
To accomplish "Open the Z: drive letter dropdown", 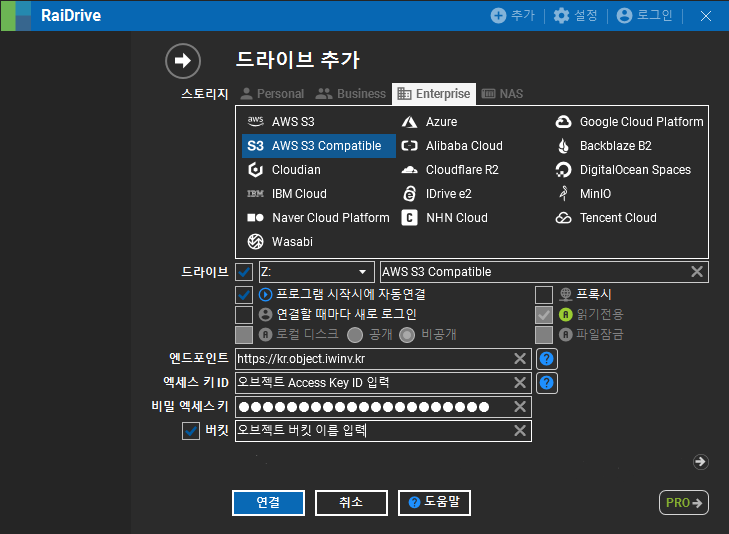I will (317, 272).
